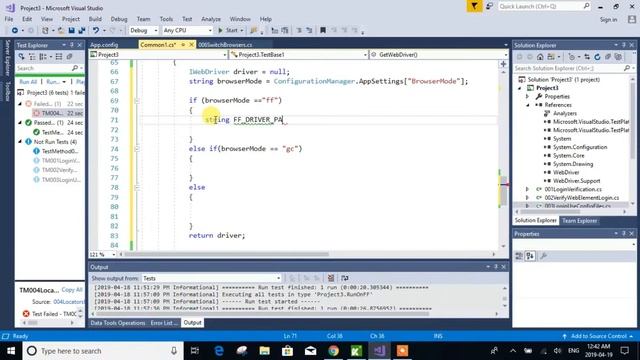This screenshot has height=360, width=640.
Task: Collapse the Failed tests group
Action: click(20, 104)
